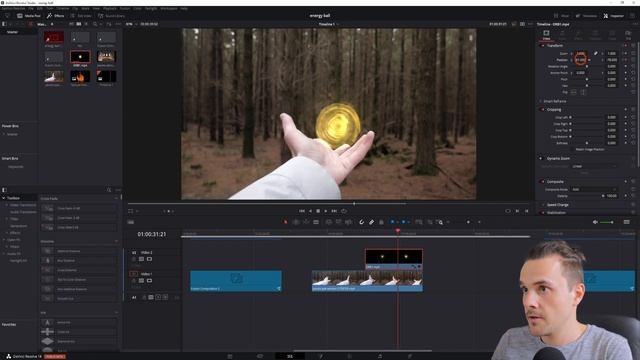Collapse the Transform section in Inspector
This screenshot has height=360, width=640.
pyautogui.click(x=554, y=46)
